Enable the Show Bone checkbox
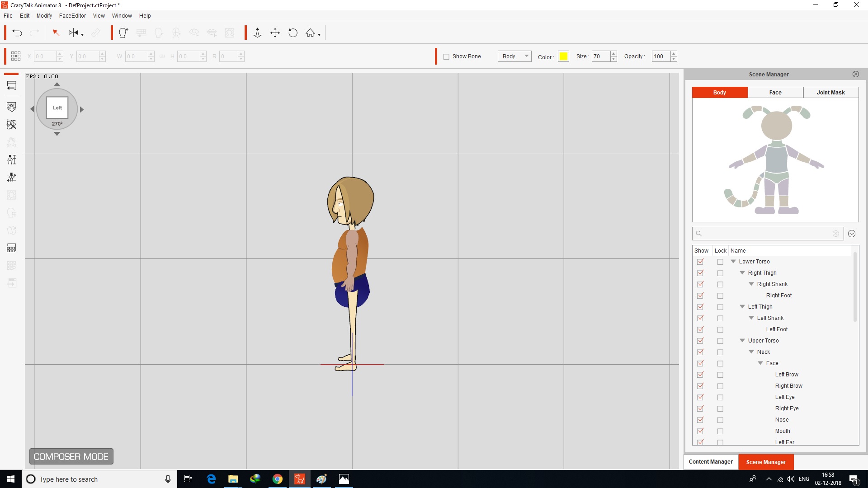Screen dimensions: 868x488 tap(446, 56)
